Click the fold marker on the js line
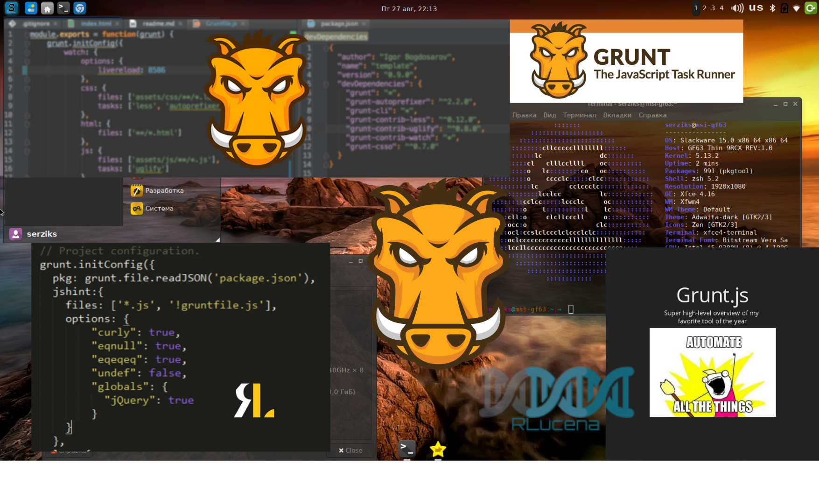This screenshot has height=504, width=819. point(27,151)
